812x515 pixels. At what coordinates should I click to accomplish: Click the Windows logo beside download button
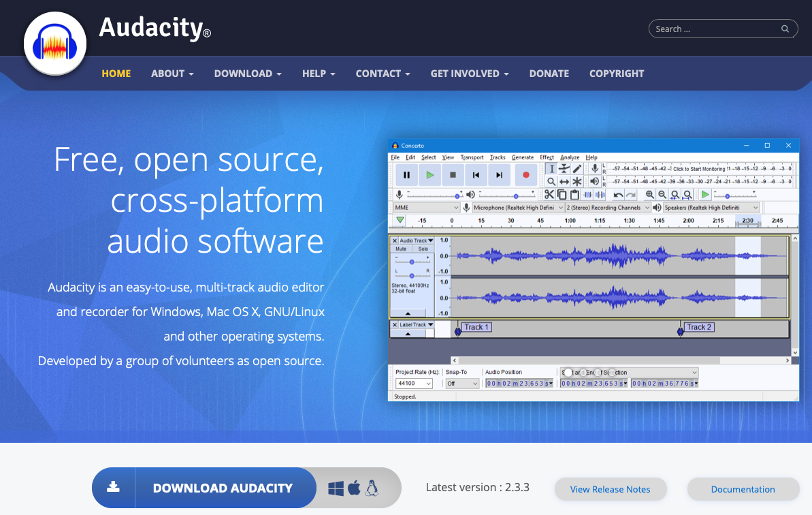tap(336, 488)
